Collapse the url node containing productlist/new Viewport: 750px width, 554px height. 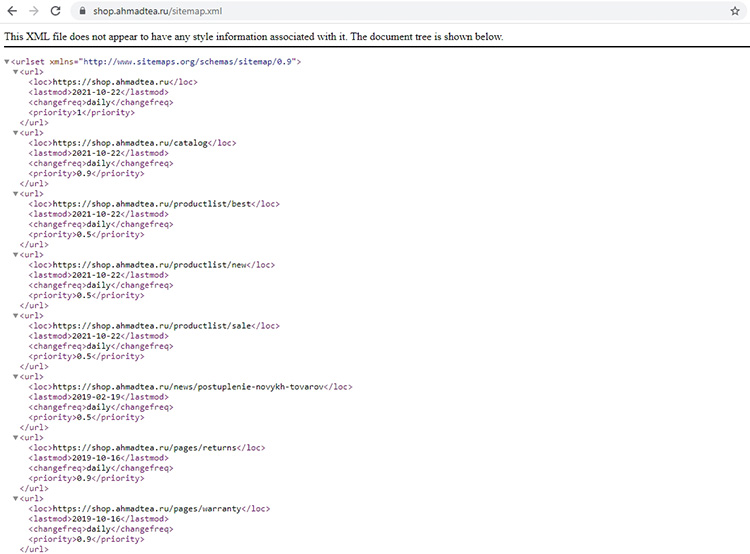[16, 255]
